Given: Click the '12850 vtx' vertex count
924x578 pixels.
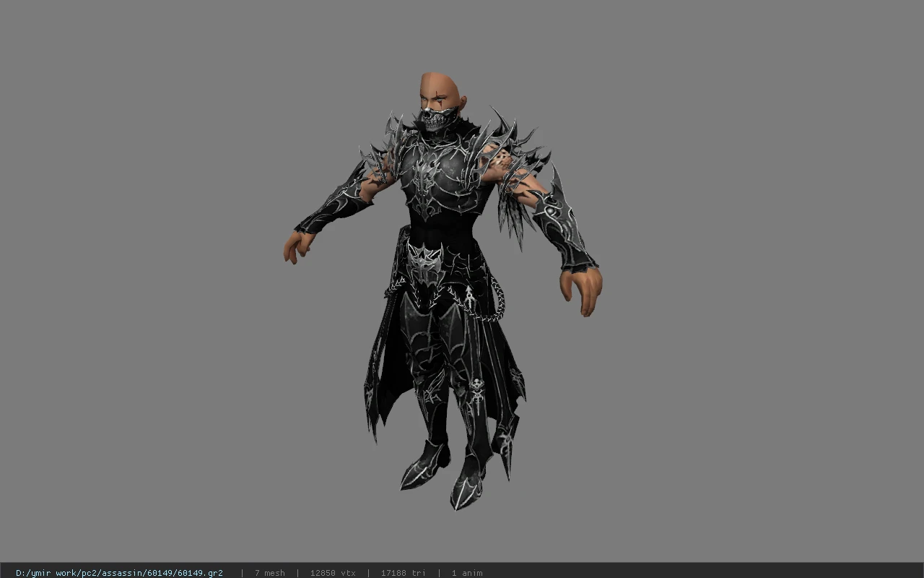Looking at the screenshot, I should [333, 573].
